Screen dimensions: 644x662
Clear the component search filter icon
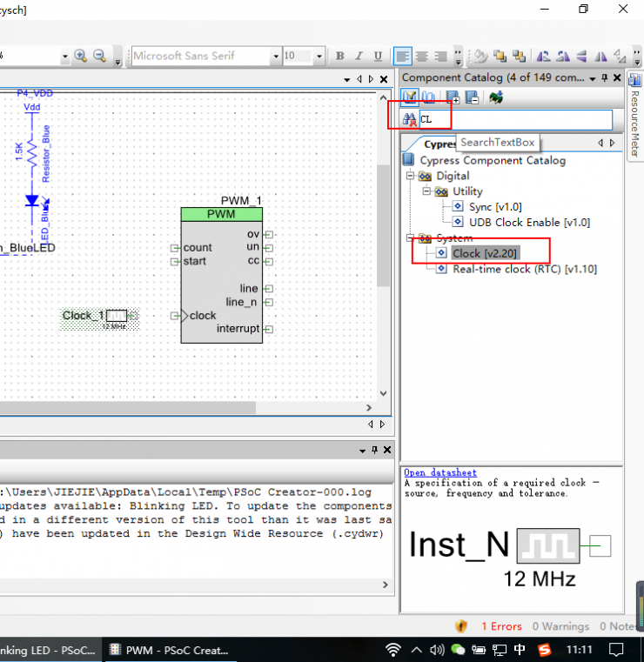click(409, 120)
